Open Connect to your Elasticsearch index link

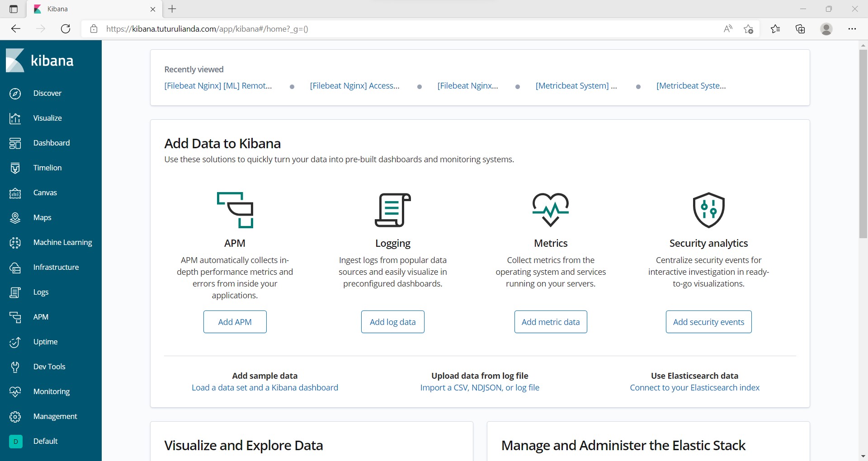695,388
